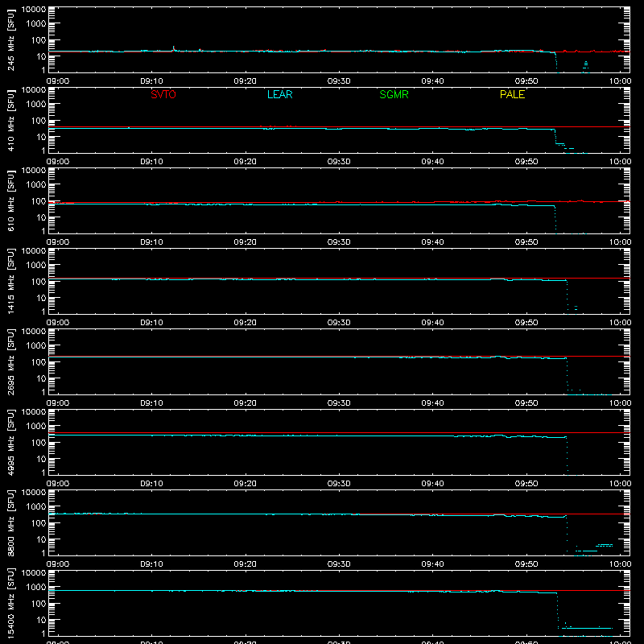Select the 15400 MHz [SFU] axis title

click(x=10, y=604)
